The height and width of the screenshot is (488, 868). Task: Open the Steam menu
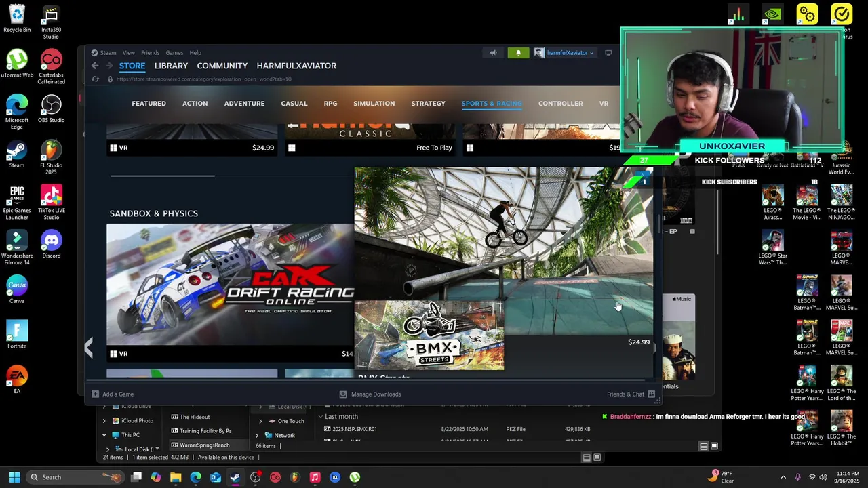pyautogui.click(x=108, y=53)
